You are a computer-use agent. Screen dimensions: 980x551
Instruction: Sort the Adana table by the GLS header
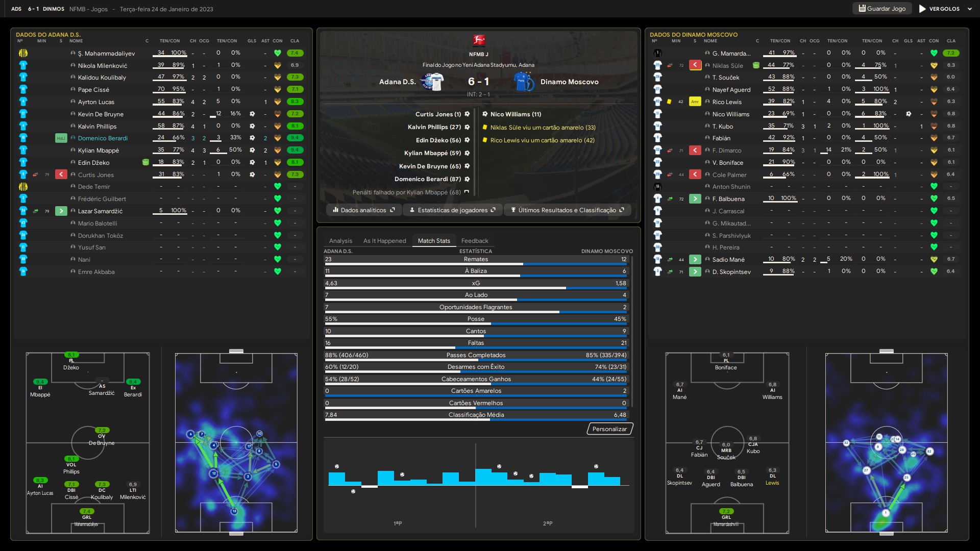tap(252, 41)
